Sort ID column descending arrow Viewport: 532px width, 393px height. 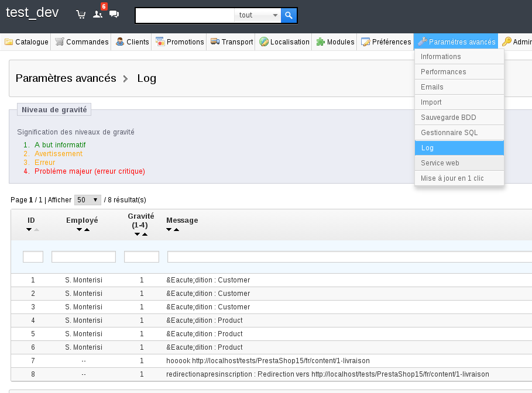pyautogui.click(x=29, y=230)
